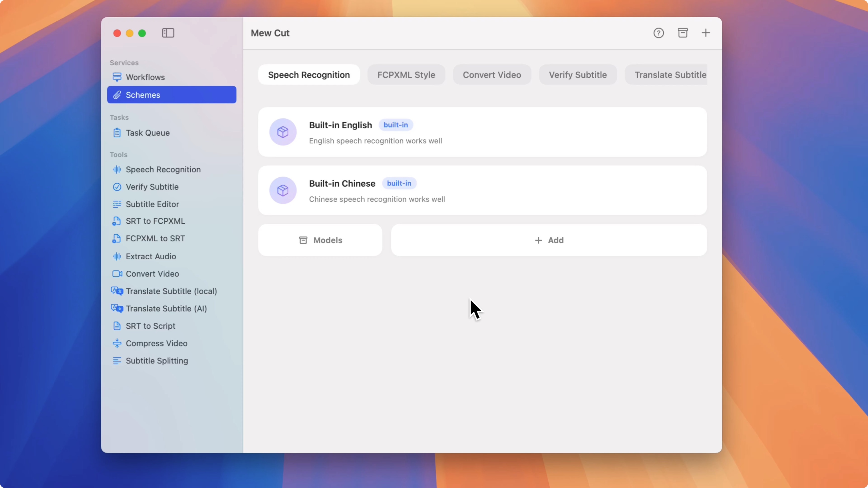Switch to the Convert Video tab
Viewport: 868px width, 488px height.
(x=492, y=75)
